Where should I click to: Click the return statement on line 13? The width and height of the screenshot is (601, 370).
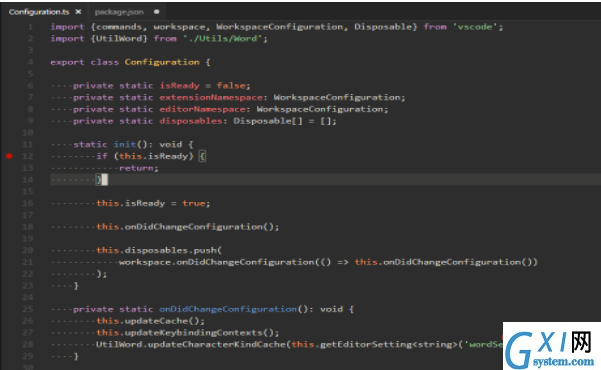click(138, 168)
